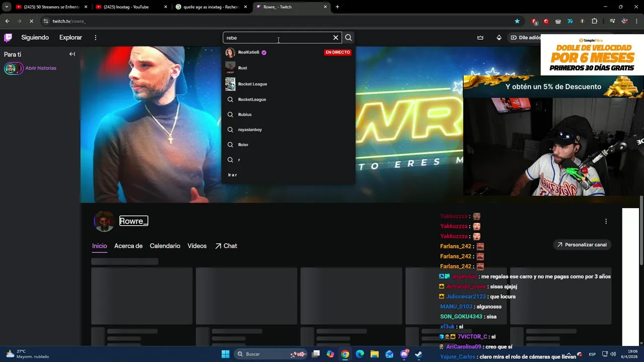This screenshot has height=362, width=644.
Task: Toggle the bookmark star icon
Action: (x=517, y=21)
